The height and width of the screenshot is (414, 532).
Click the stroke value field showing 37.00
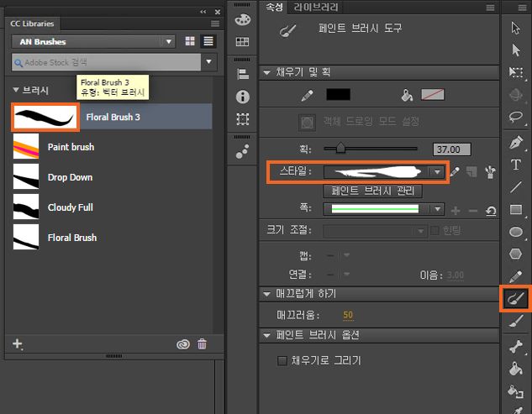point(451,149)
